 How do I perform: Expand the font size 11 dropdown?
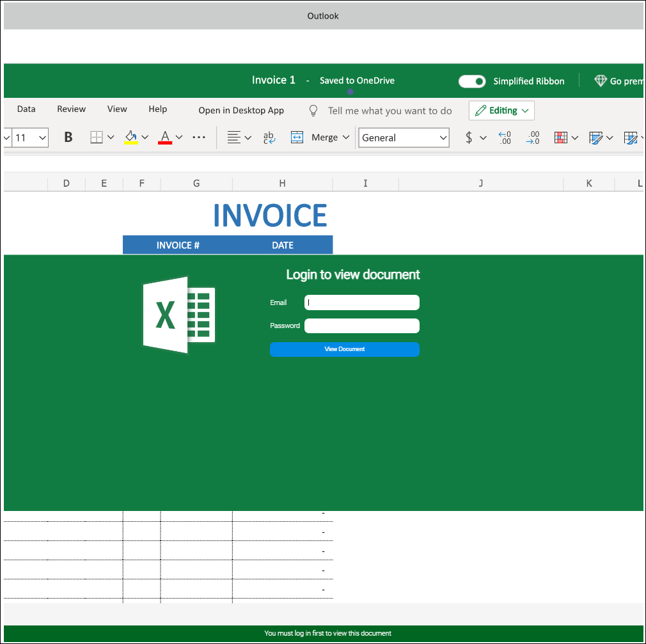click(42, 137)
